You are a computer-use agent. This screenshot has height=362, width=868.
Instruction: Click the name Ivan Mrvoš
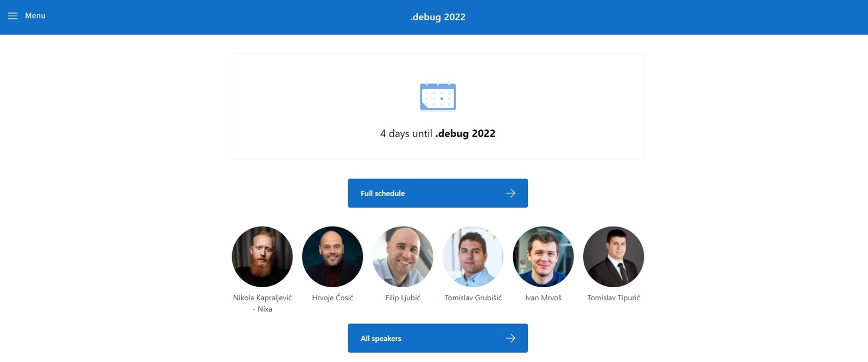coord(543,298)
